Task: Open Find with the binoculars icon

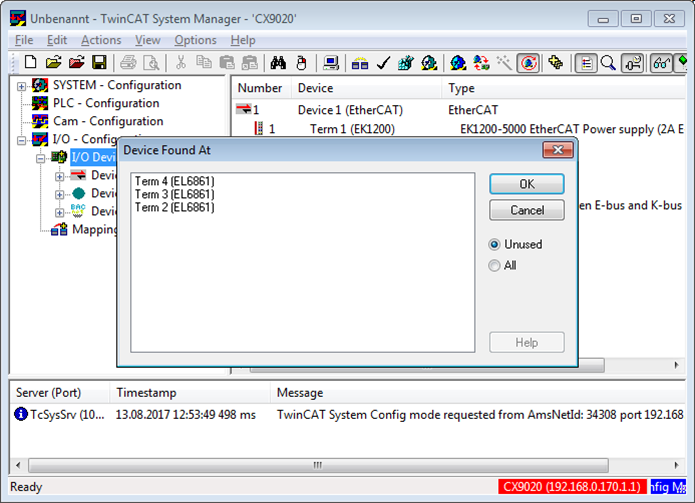Action: tap(278, 62)
